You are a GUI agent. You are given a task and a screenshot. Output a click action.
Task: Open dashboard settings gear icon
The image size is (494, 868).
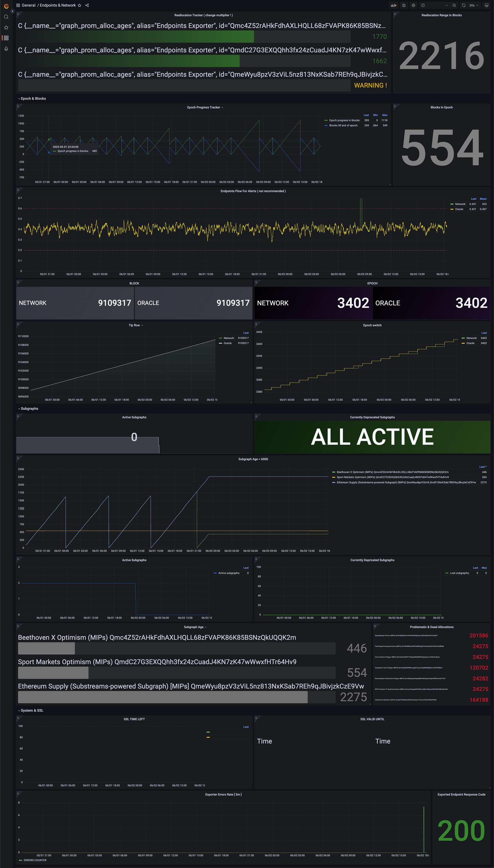point(413,6)
